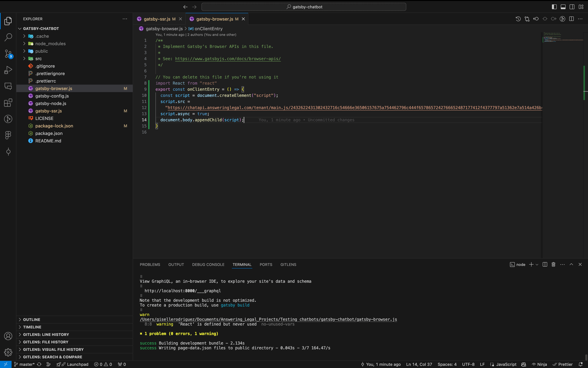The height and width of the screenshot is (368, 588).
Task: Expand the src folder
Action: point(38,59)
